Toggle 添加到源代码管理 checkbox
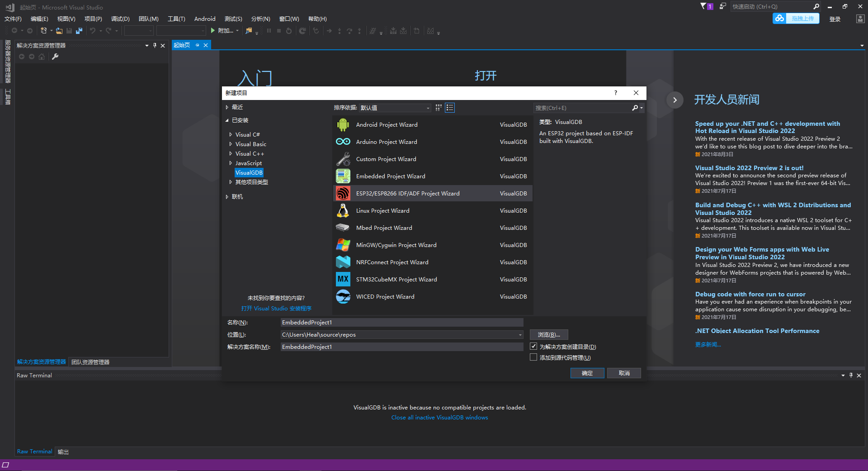Image resolution: width=868 pixels, height=471 pixels. click(533, 357)
